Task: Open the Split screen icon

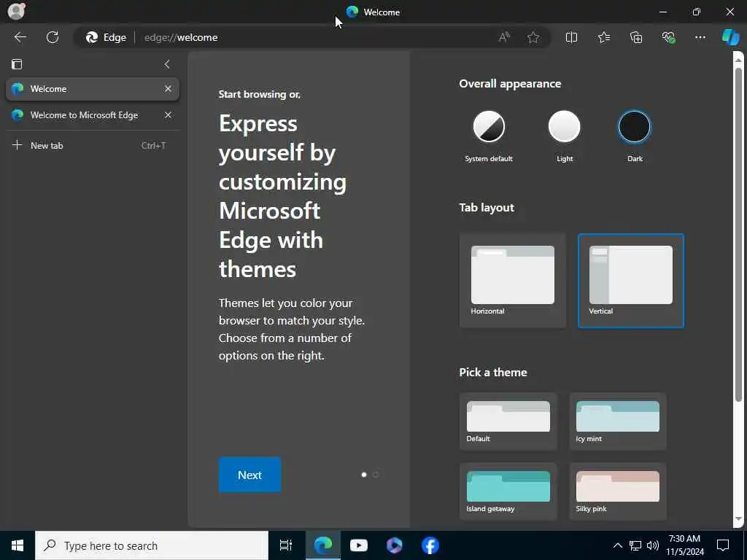Action: (571, 37)
